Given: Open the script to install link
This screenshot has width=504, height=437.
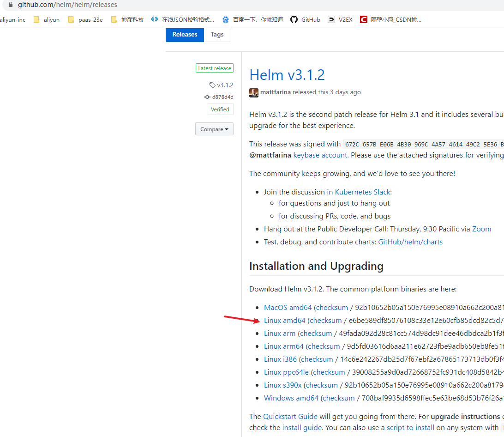Looking at the screenshot, I should pyautogui.click(x=410, y=428).
